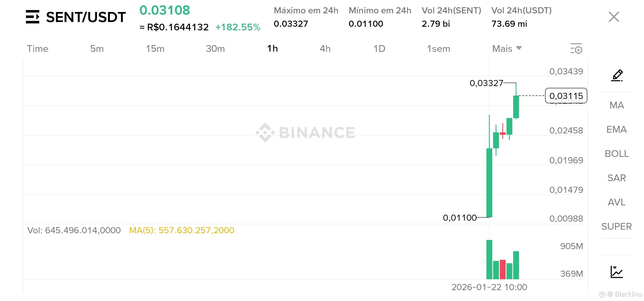This screenshot has height=301, width=644.
Task: Switch to the 5m timeframe
Action: (97, 48)
